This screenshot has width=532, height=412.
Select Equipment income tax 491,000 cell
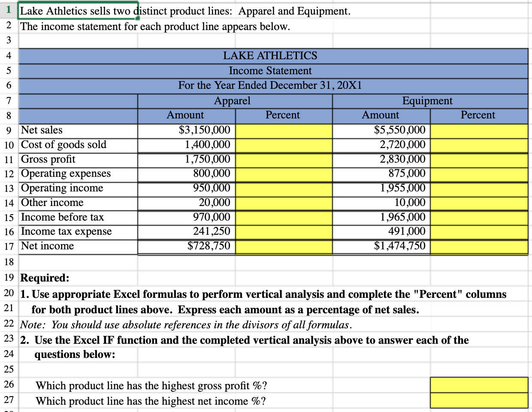(x=382, y=232)
